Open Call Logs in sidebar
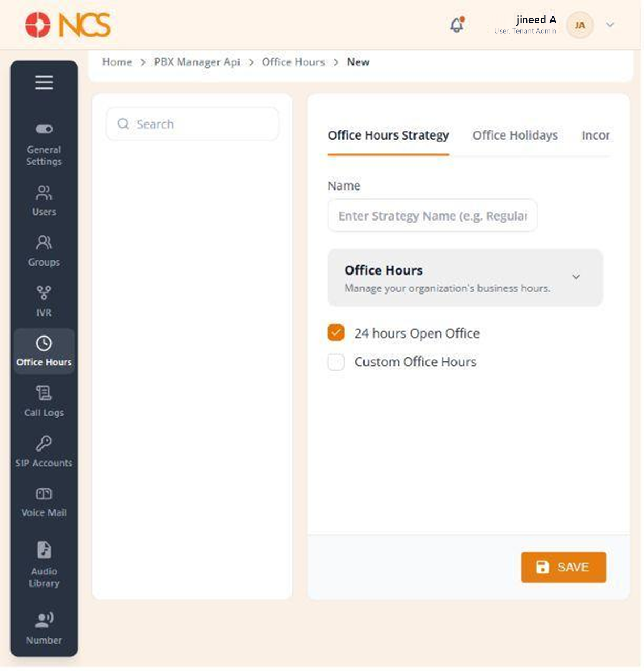Image resolution: width=644 pixels, height=671 pixels. click(x=44, y=402)
